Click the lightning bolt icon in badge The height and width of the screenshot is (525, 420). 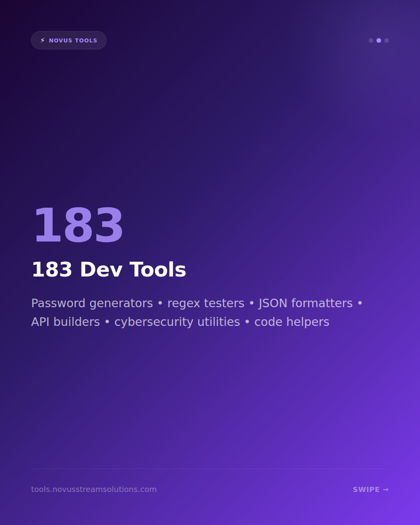43,40
